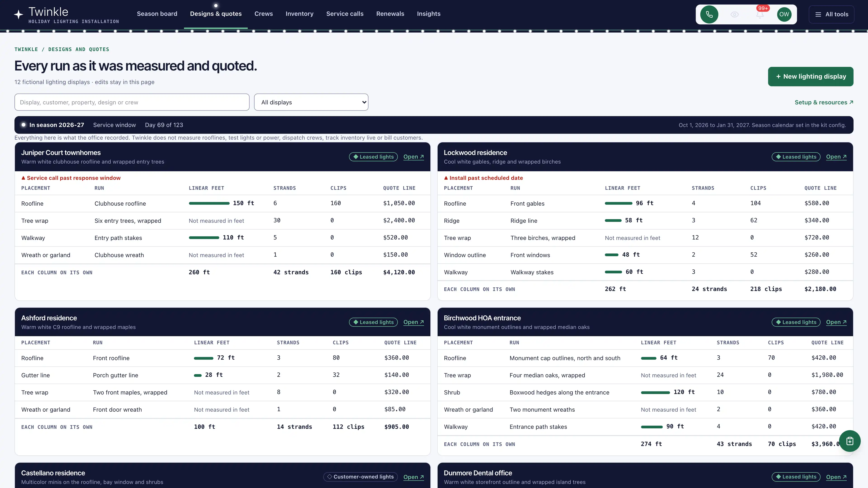Open the Inventory tab
The image size is (868, 488).
click(299, 14)
